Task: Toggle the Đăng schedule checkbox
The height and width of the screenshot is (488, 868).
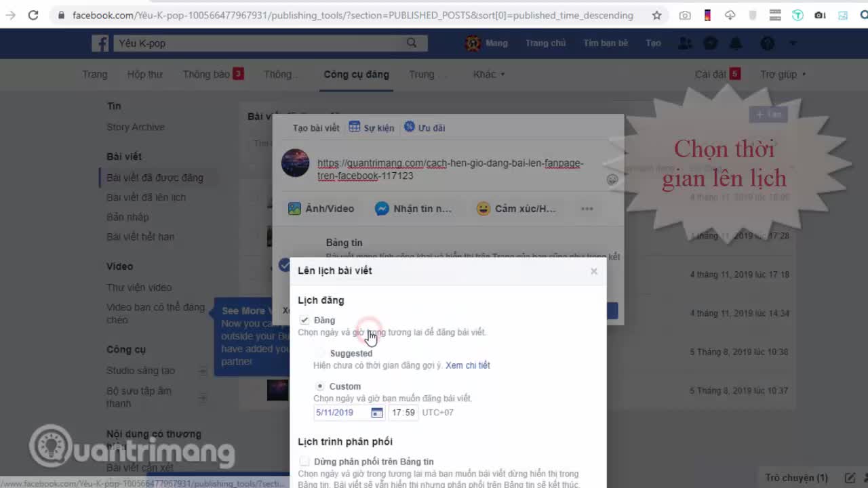Action: point(304,320)
